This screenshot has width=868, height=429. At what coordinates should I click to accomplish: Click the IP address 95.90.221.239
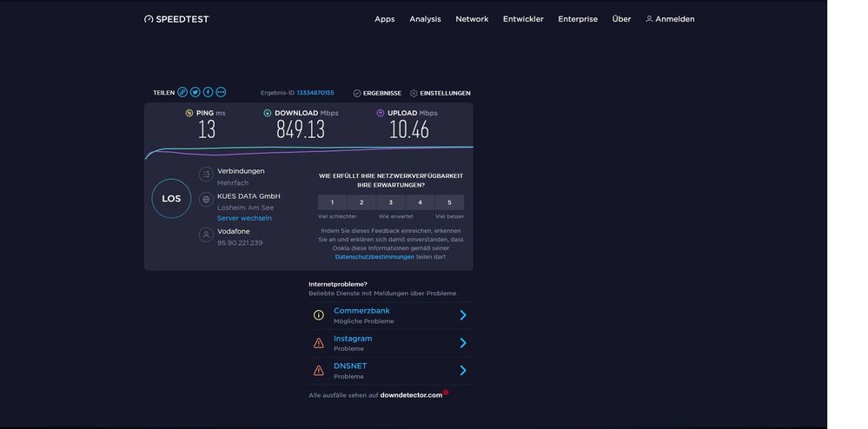tap(240, 243)
